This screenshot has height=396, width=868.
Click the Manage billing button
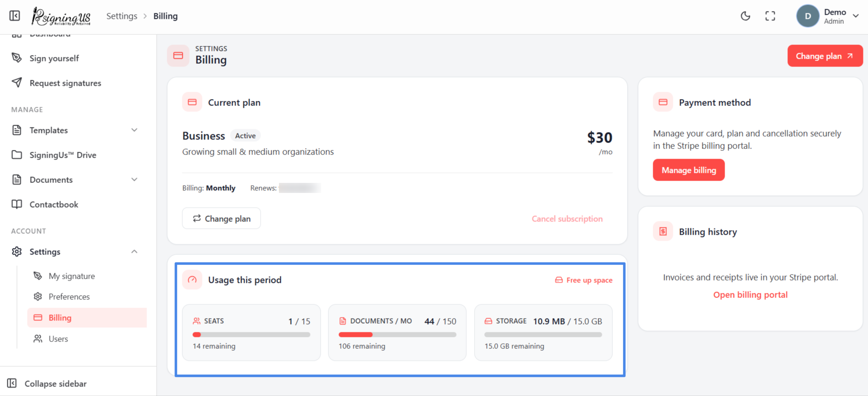[x=689, y=170]
